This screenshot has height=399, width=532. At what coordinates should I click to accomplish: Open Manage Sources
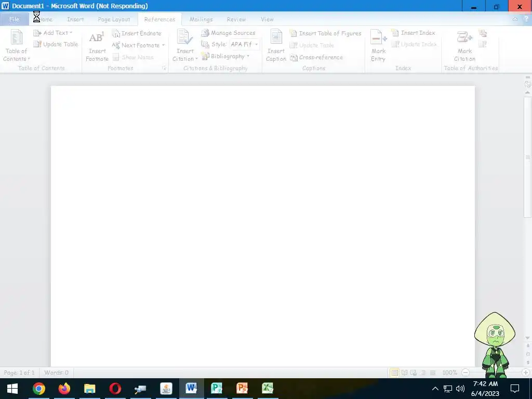[229, 33]
